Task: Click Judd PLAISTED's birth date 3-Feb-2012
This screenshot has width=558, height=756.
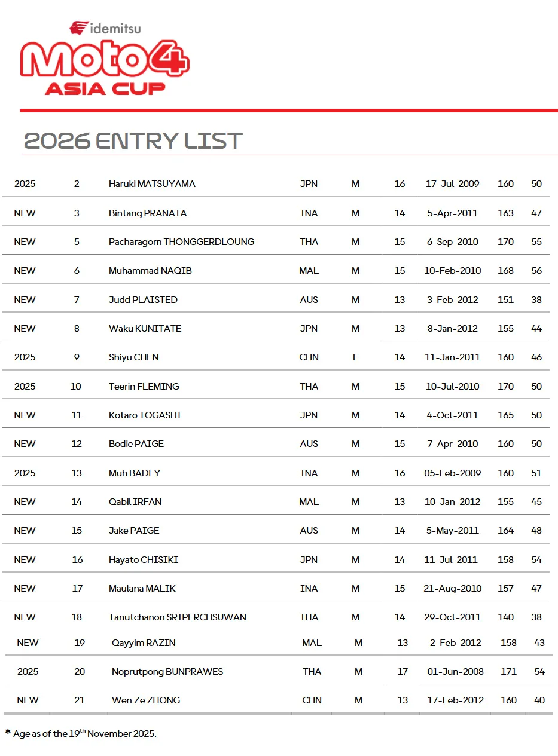Action: (x=452, y=300)
